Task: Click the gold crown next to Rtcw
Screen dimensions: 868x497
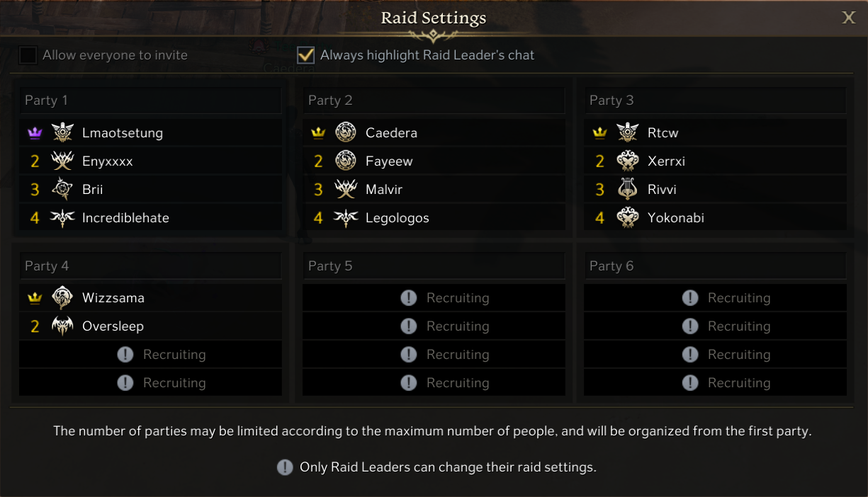Action: 599,133
